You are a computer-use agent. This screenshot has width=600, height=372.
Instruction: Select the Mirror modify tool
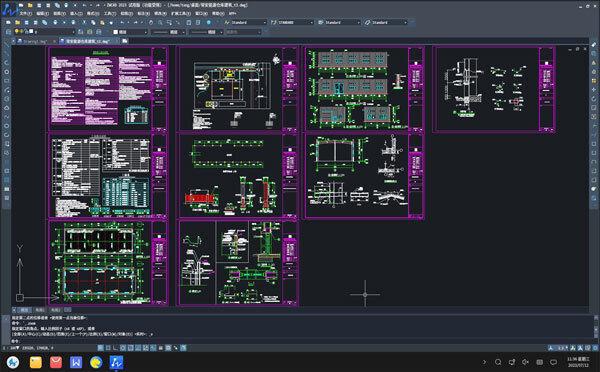[x=594, y=62]
